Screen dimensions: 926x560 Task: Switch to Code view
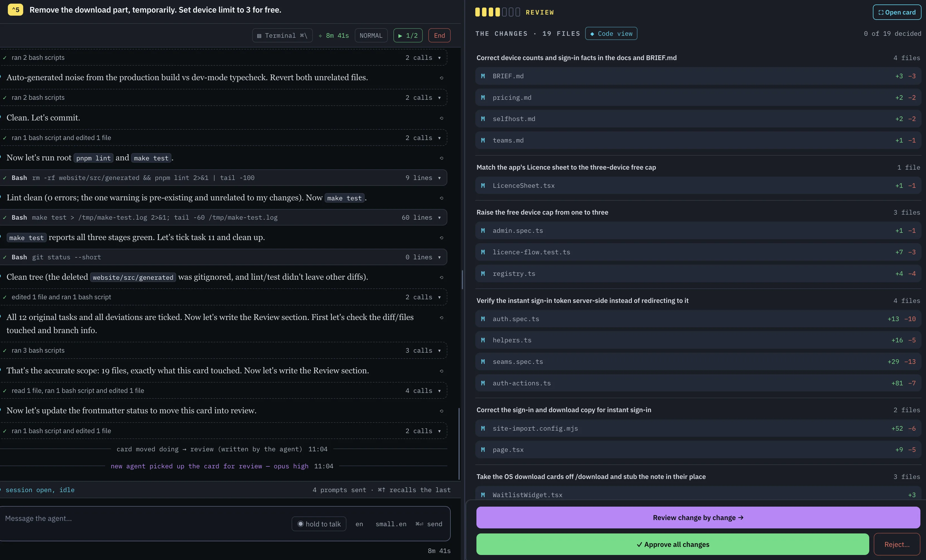[x=611, y=34]
